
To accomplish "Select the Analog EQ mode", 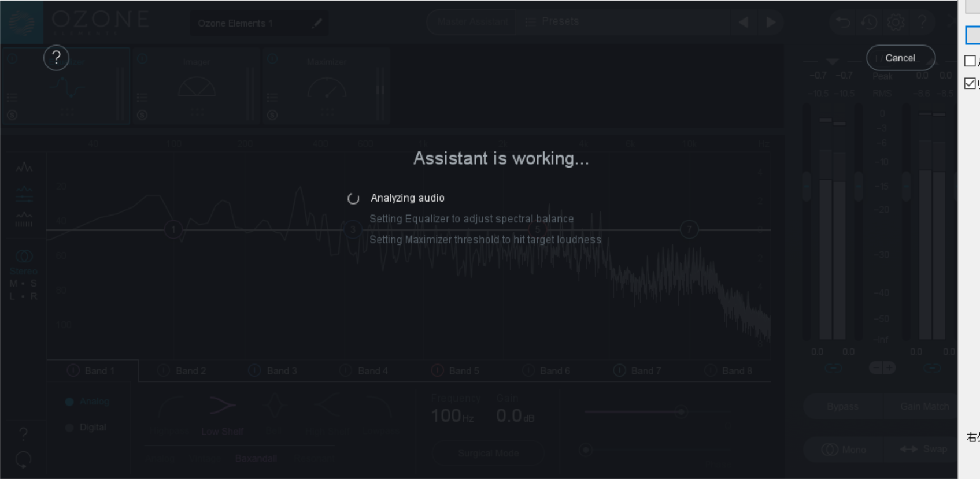I will (87, 402).
